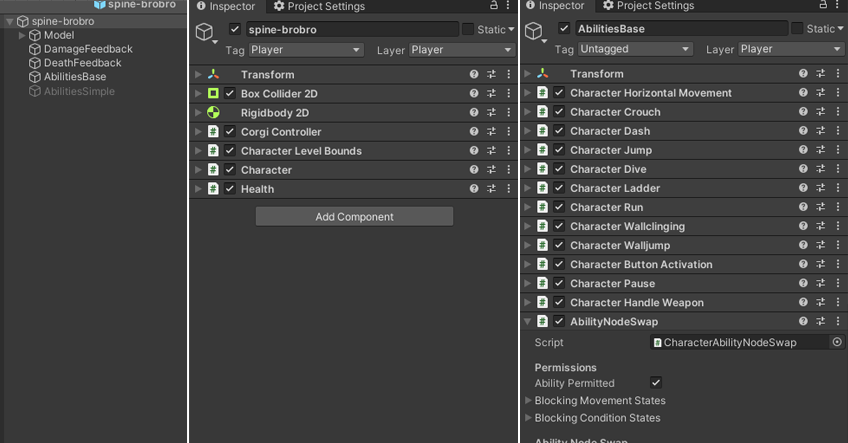848x443 pixels.
Task: Expand the Model node in hierarchy
Action: (x=22, y=35)
